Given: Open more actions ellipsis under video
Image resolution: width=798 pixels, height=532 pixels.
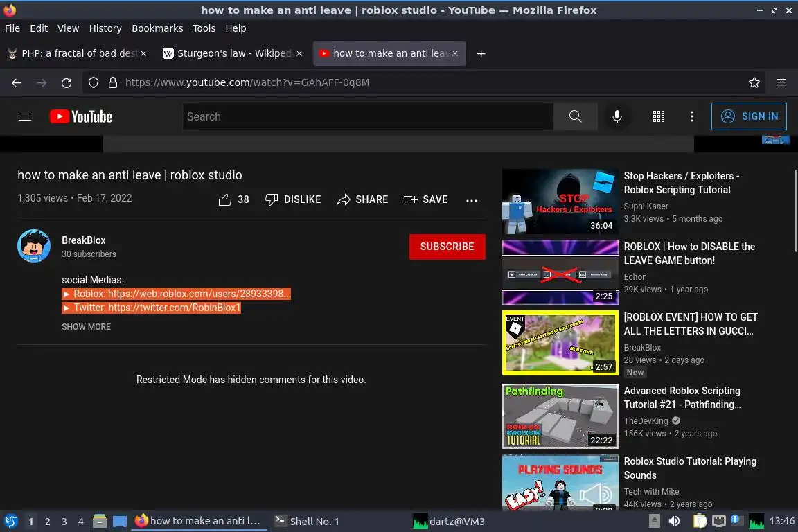Looking at the screenshot, I should click(472, 200).
